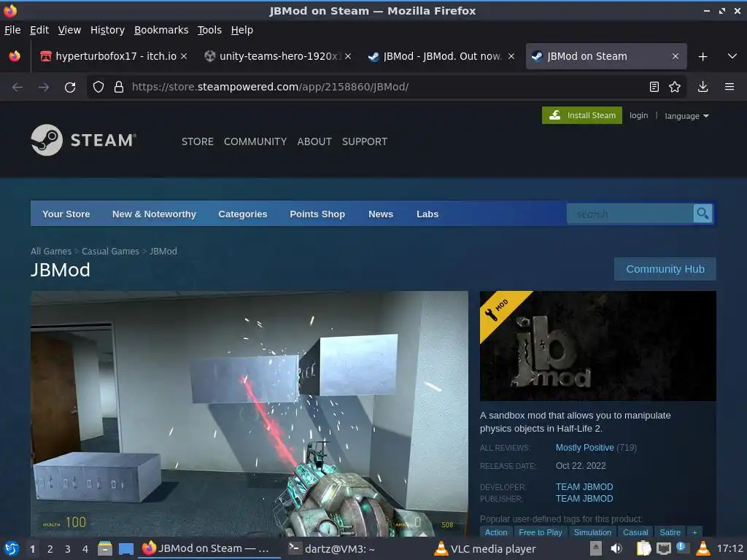Click the store search magnifier icon
The width and height of the screenshot is (747, 560).
[703, 214]
